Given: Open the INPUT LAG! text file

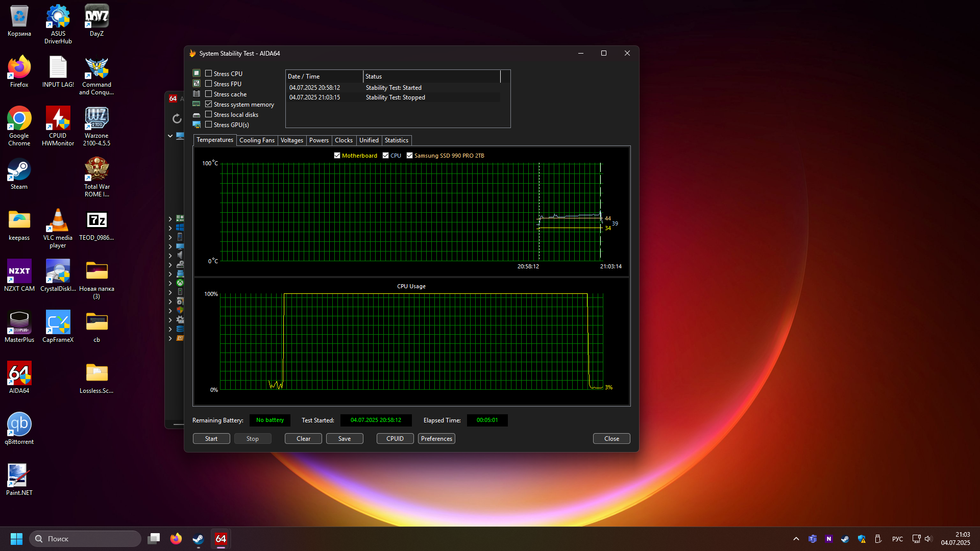Looking at the screenshot, I should tap(58, 71).
